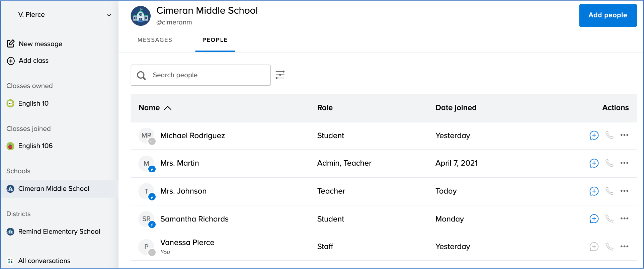Click the Add people button
Viewport: 644px width, 269px height.
click(x=608, y=15)
